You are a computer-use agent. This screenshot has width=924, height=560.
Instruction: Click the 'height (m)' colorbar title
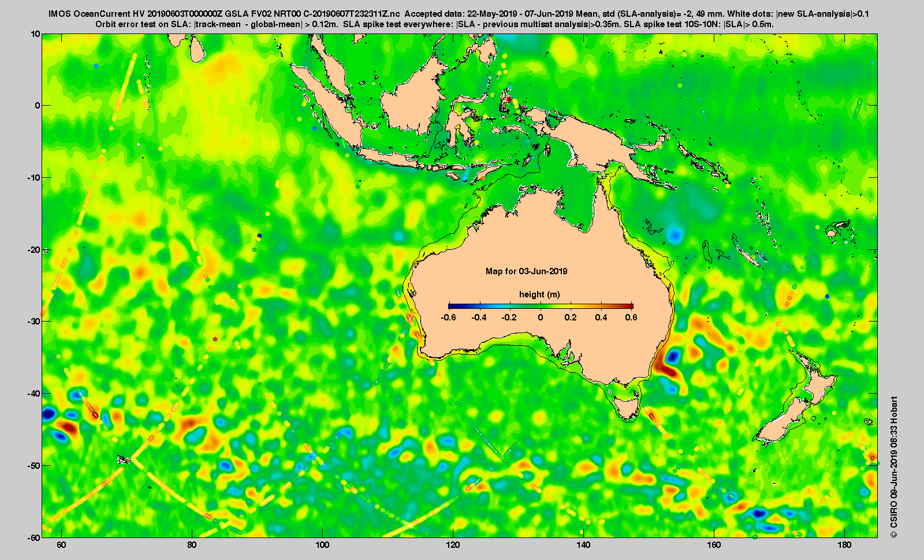point(539,294)
